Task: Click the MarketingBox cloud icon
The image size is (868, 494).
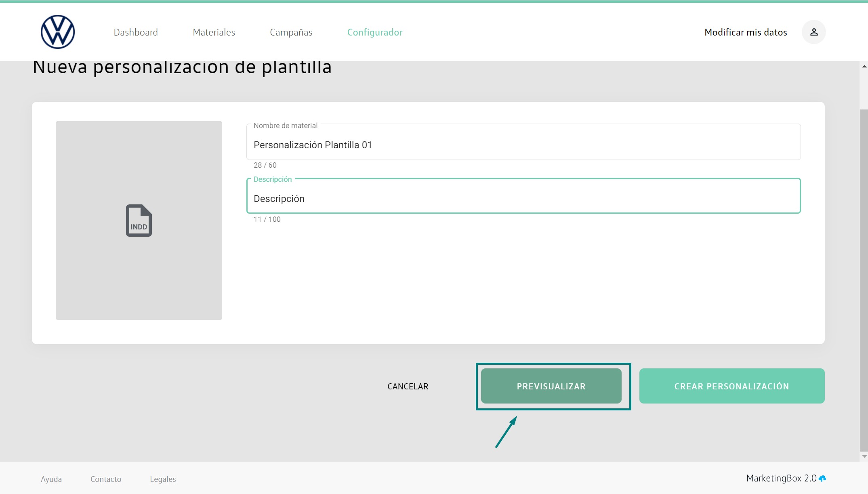Action: pyautogui.click(x=822, y=479)
